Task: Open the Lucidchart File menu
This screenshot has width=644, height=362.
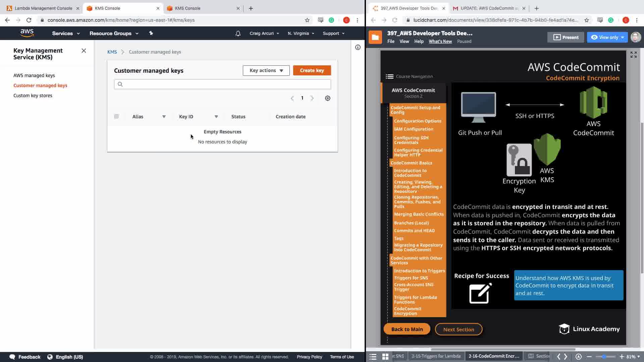Action: point(391,41)
